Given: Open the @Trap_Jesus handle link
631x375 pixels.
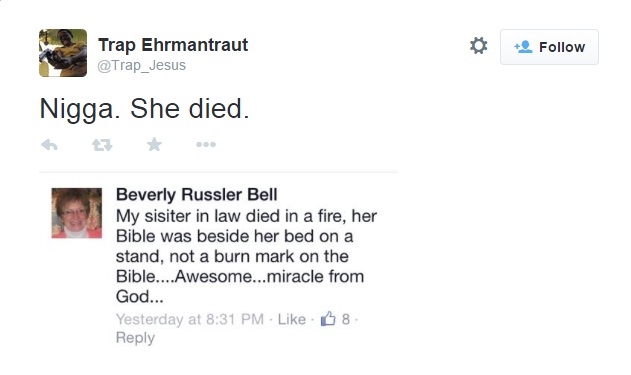Looking at the screenshot, I should point(142,65).
